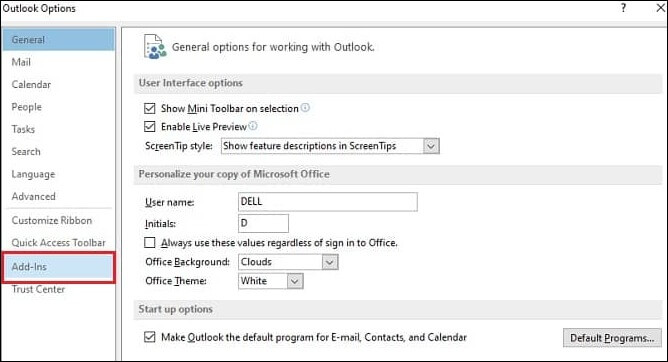This screenshot has height=362, width=668.
Task: Click the Default Programs button
Action: pyautogui.click(x=612, y=338)
